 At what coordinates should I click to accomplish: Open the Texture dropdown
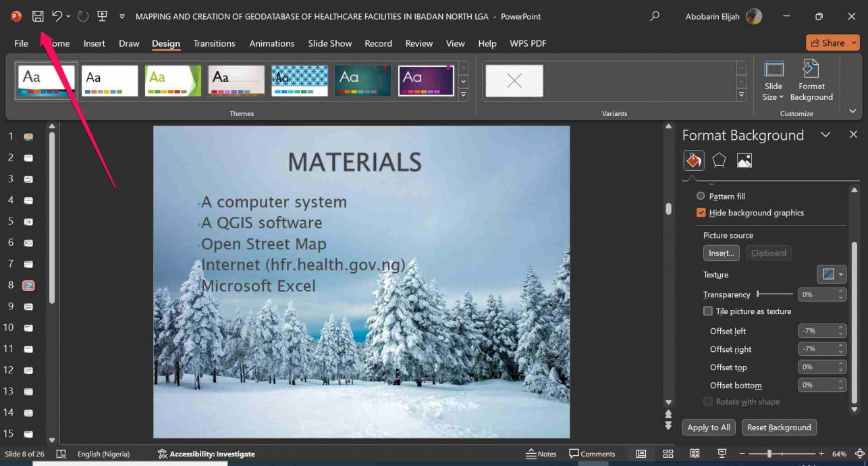[x=831, y=274]
